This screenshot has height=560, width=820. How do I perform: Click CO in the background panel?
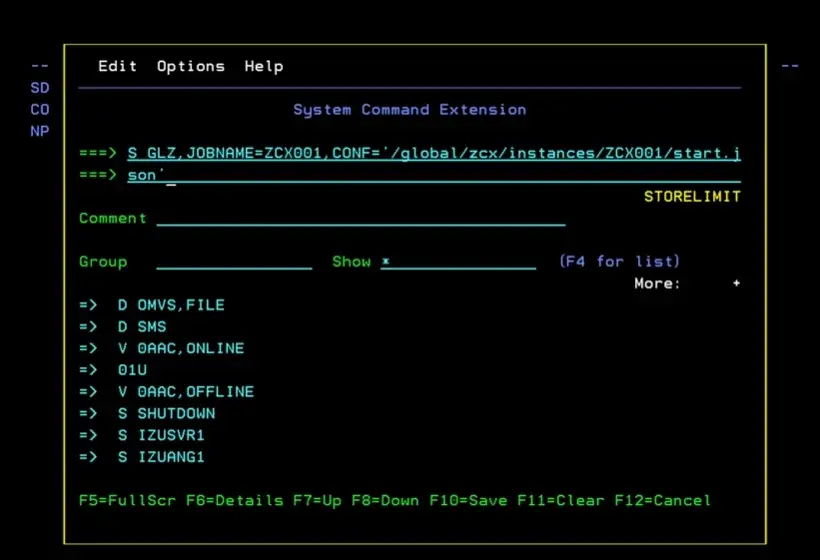pyautogui.click(x=40, y=110)
